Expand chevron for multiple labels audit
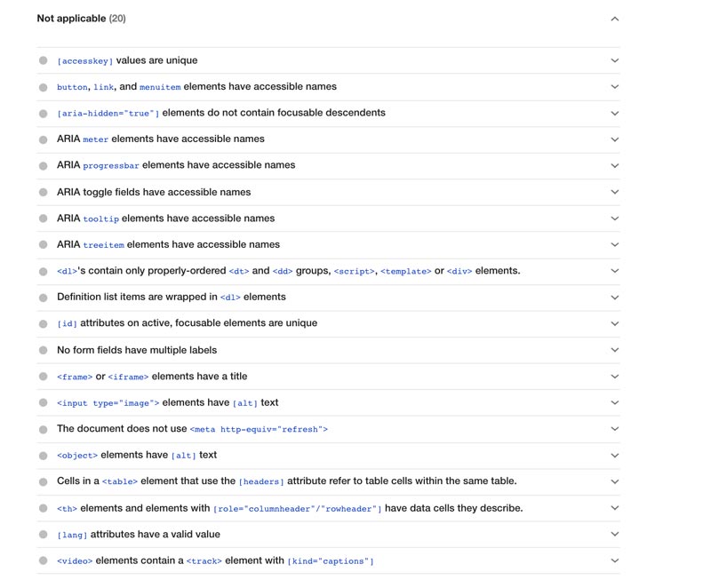Image resolution: width=711 pixels, height=588 pixels. click(x=614, y=350)
